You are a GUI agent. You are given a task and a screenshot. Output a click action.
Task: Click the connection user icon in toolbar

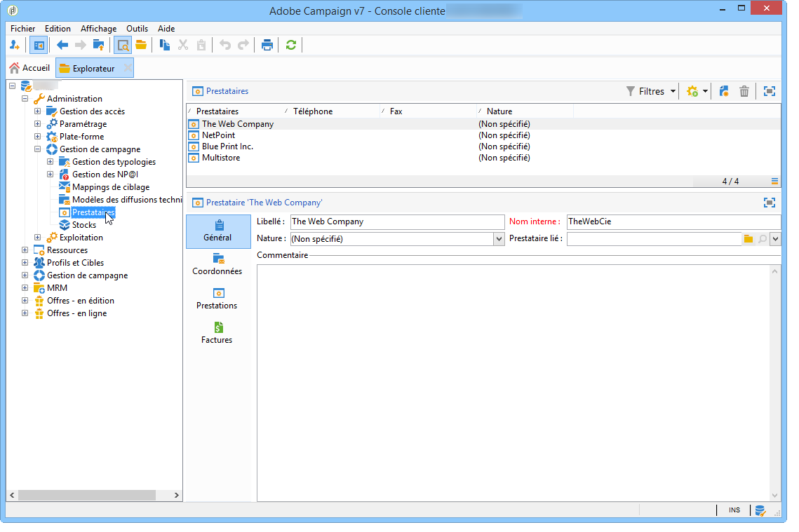click(x=15, y=46)
